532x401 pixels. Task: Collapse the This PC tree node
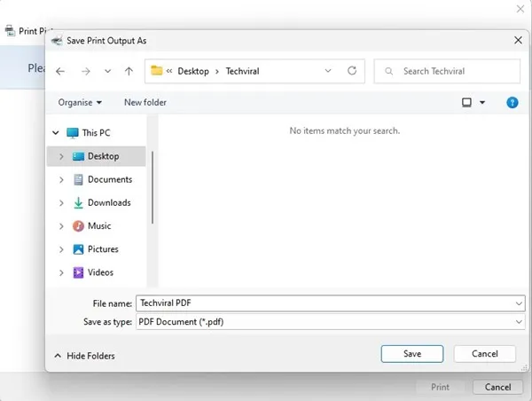click(56, 133)
